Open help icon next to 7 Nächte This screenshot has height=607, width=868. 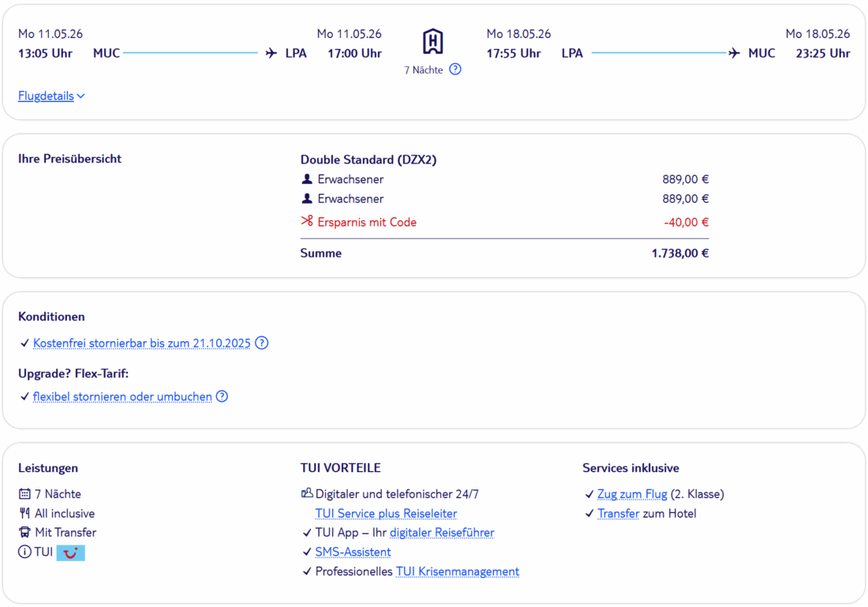point(455,69)
